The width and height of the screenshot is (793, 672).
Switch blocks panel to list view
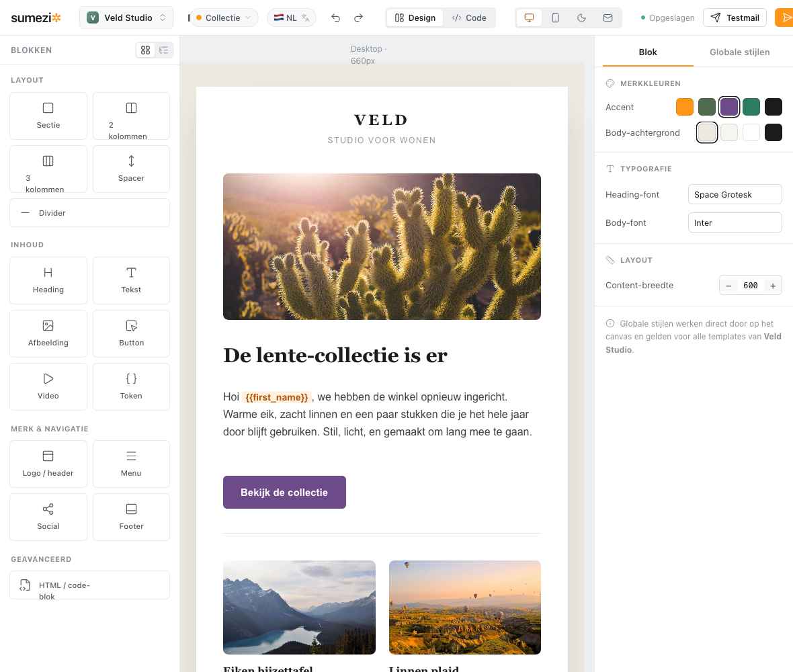[163, 50]
